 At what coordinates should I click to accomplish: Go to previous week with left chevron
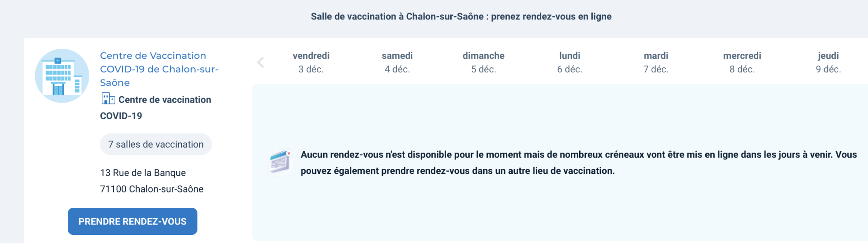click(260, 62)
